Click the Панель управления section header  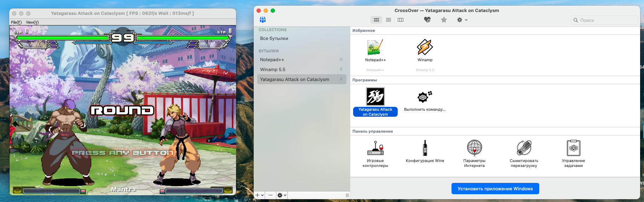(x=373, y=131)
